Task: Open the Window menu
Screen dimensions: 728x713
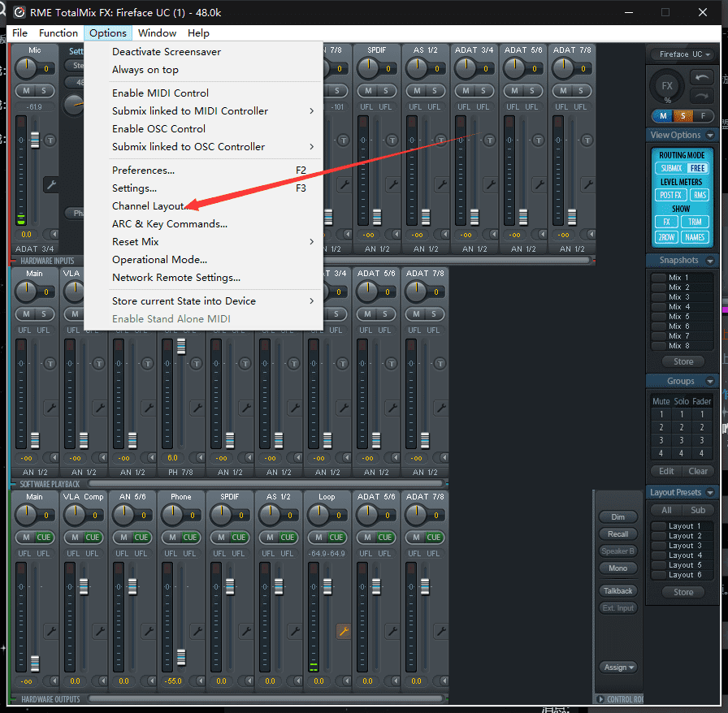Action: coord(157,33)
